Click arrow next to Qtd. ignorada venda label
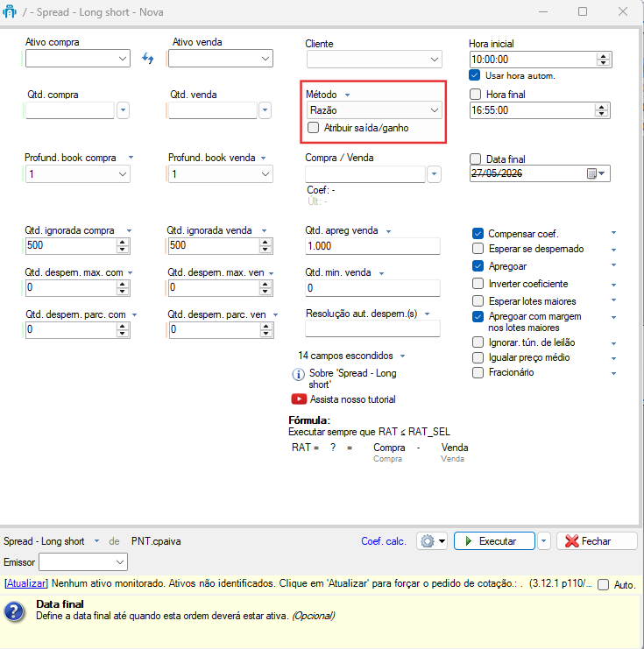 click(x=265, y=231)
